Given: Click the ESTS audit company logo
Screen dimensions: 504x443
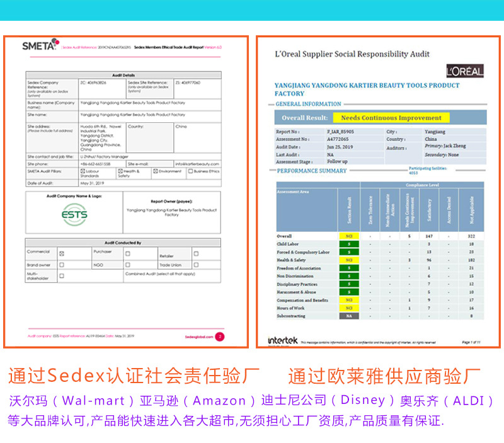Looking at the screenshot, I should click(x=74, y=214).
